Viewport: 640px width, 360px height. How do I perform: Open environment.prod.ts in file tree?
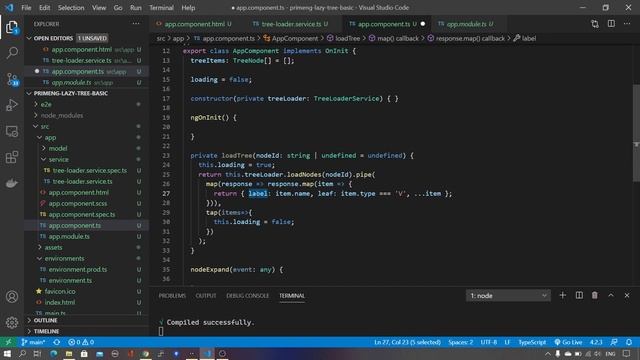[x=78, y=269]
